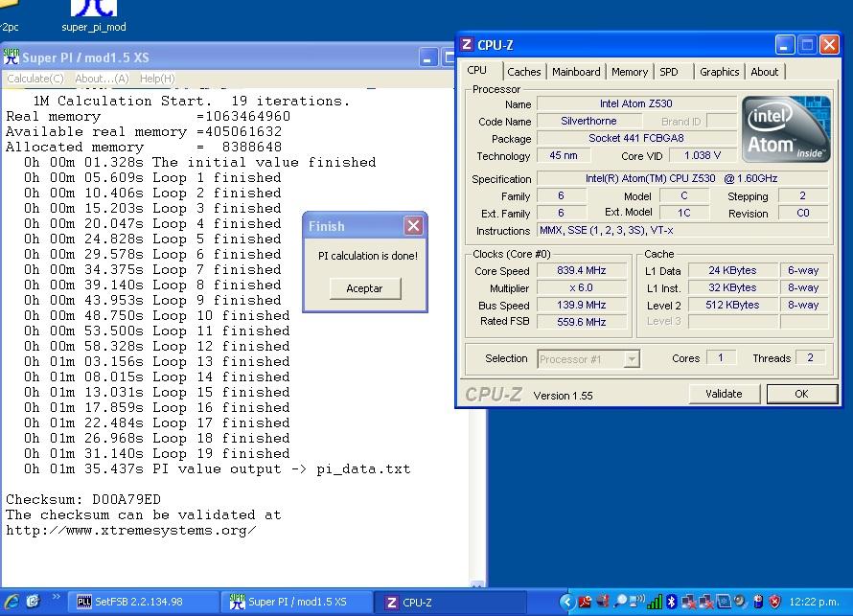
Task: Expand the quick launch overflow chevron
Action: 56,597
